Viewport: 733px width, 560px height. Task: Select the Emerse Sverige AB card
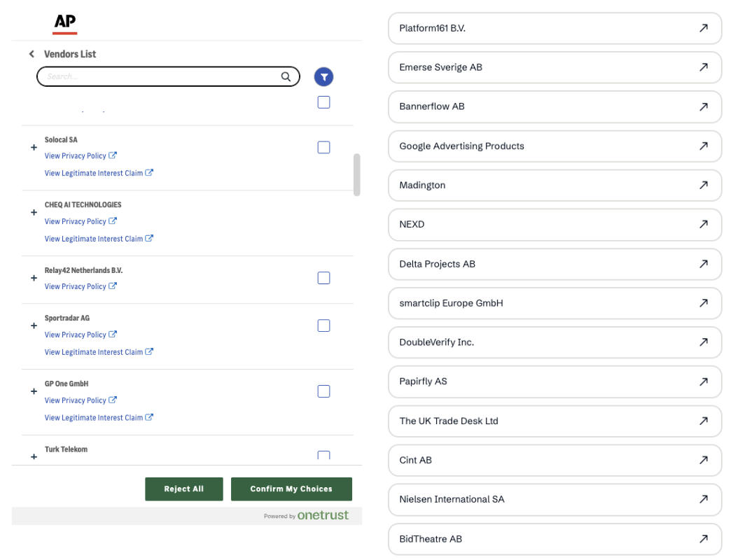pyautogui.click(x=555, y=67)
